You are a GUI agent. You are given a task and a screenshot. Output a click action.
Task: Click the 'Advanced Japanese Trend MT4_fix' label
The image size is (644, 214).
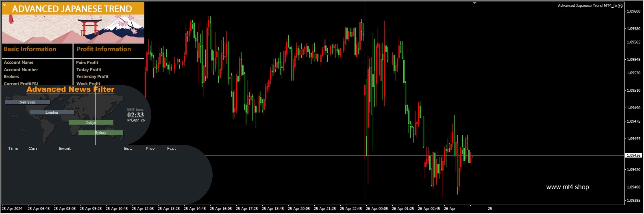[x=587, y=6]
